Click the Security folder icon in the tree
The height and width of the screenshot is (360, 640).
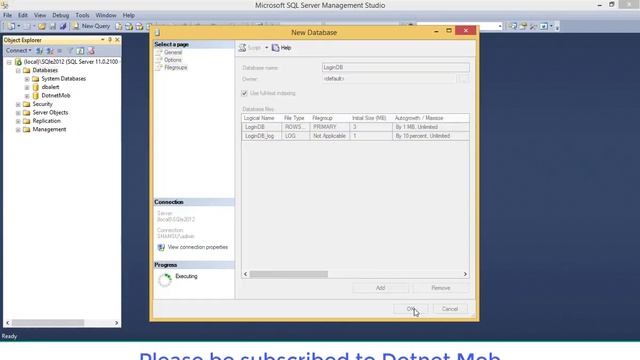coord(27,104)
